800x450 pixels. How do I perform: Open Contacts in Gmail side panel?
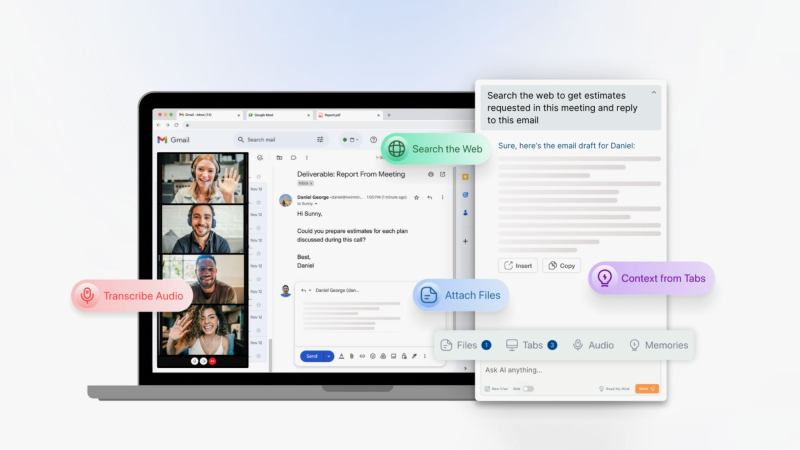(465, 213)
